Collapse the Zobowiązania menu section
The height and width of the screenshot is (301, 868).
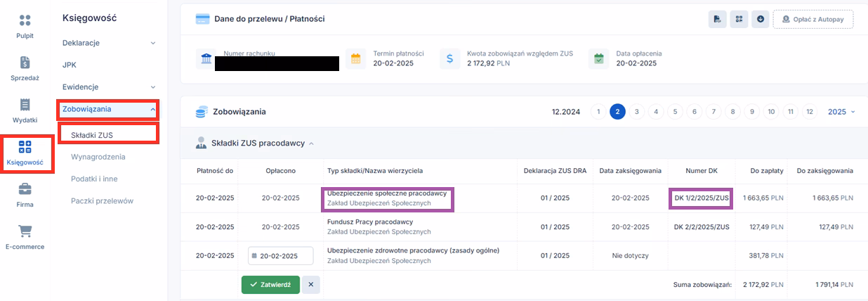(x=109, y=109)
